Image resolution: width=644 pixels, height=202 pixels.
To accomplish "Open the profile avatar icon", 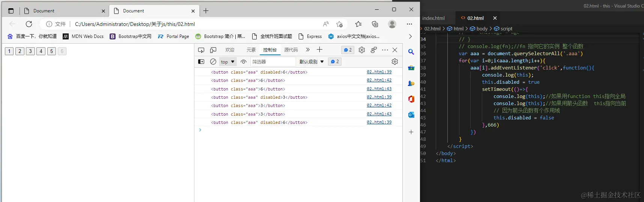I will pyautogui.click(x=392, y=24).
